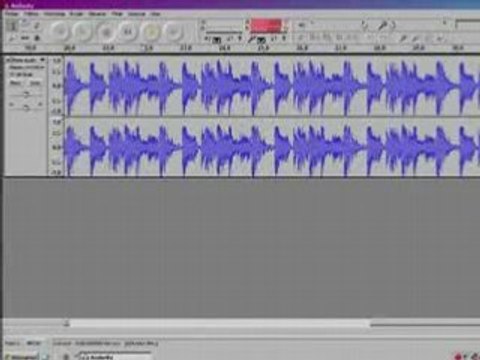Click the horizontal scrollbar thumb
This screenshot has width=480, height=360.
[220, 323]
